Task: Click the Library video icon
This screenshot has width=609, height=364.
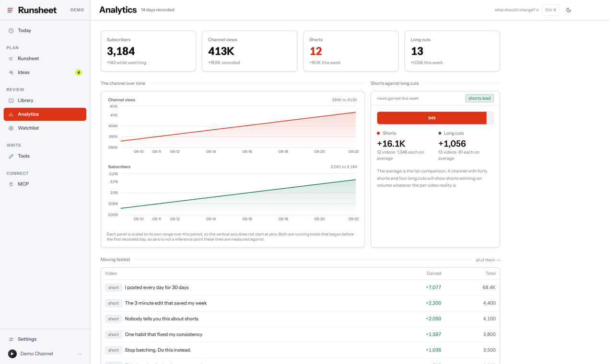Action: pos(11,101)
